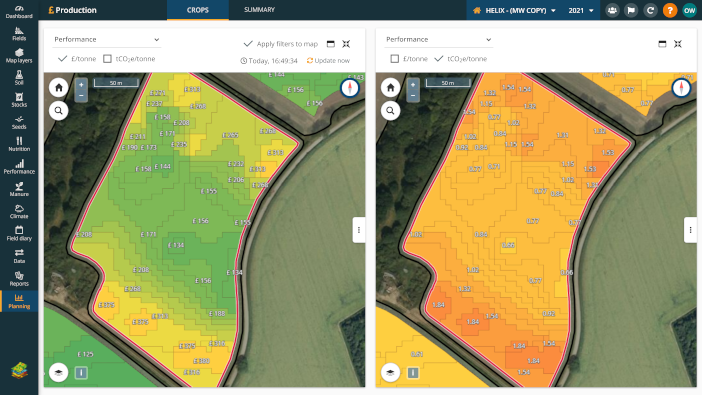Open left panel Performance dropdown

[107, 39]
